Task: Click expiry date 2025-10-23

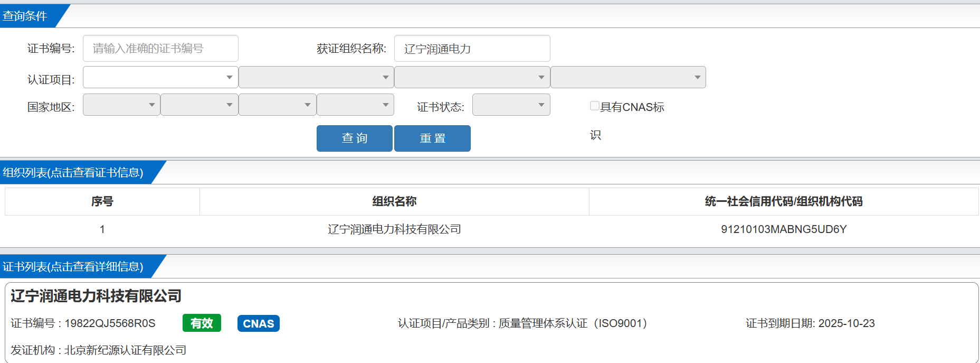Action: tap(846, 323)
